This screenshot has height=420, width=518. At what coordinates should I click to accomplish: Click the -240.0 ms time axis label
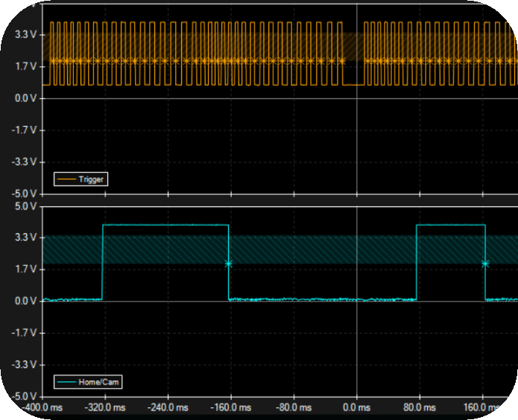[x=168, y=408]
